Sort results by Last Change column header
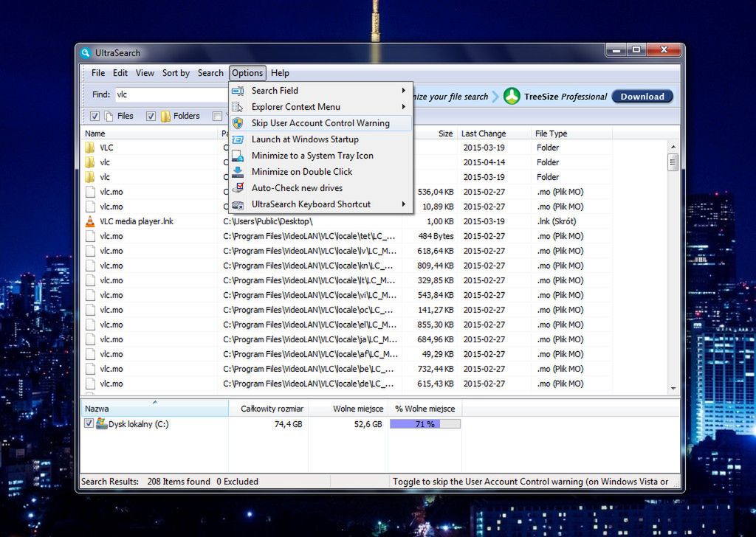Viewport: 756px width, 537px height. [493, 134]
